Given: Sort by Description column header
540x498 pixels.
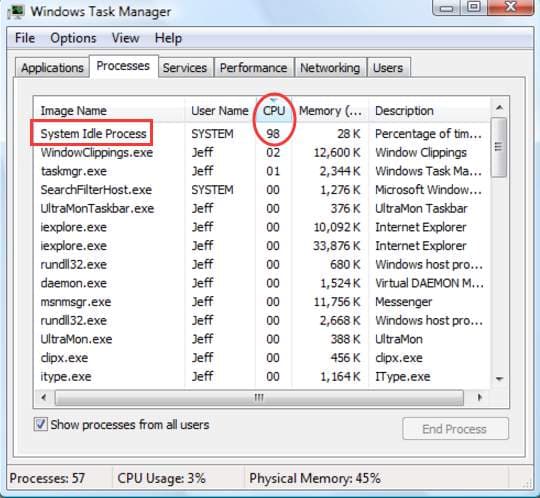Looking at the screenshot, I should click(x=429, y=111).
